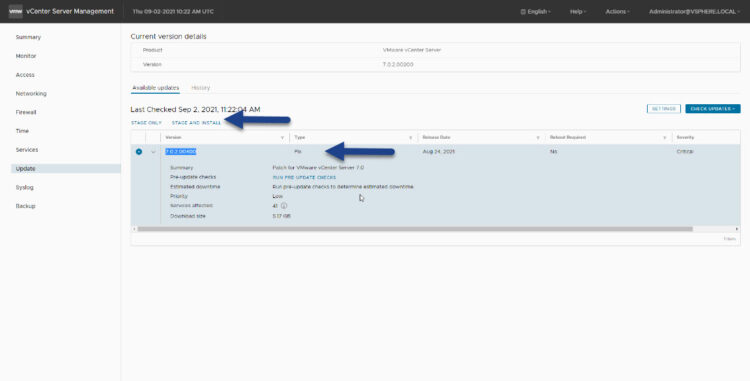Screen dimensions: 750x381
Task: Open the Version column filter icon
Action: 282,138
